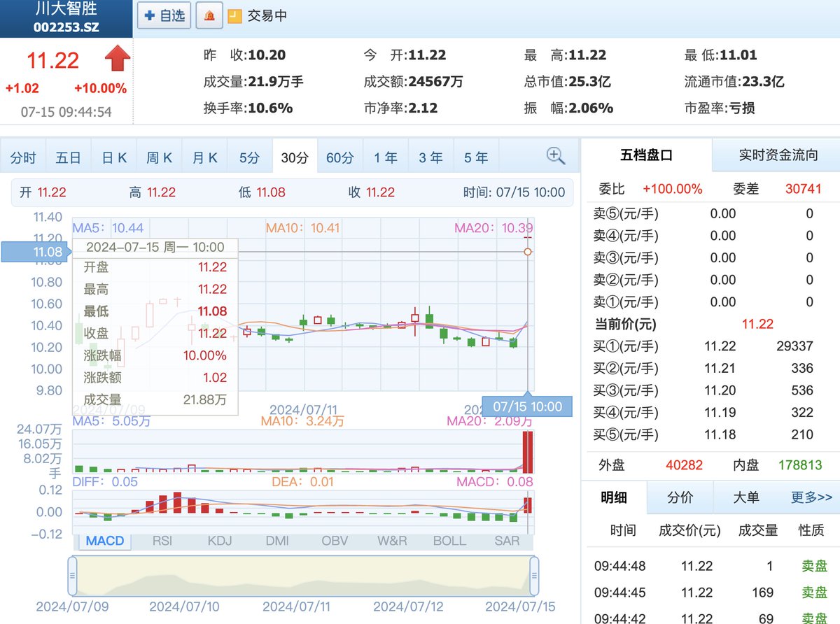This screenshot has height=624, width=840.
Task: Open the 大单 large orders tab
Action: [x=745, y=497]
